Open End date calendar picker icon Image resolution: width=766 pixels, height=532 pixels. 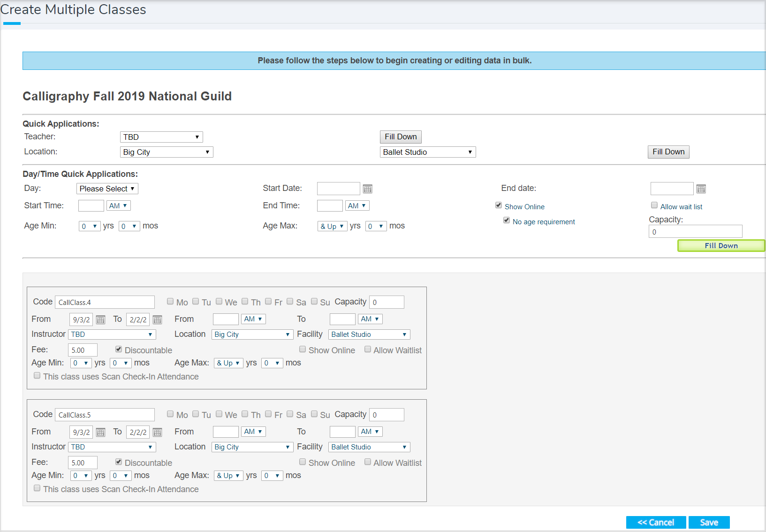(701, 189)
